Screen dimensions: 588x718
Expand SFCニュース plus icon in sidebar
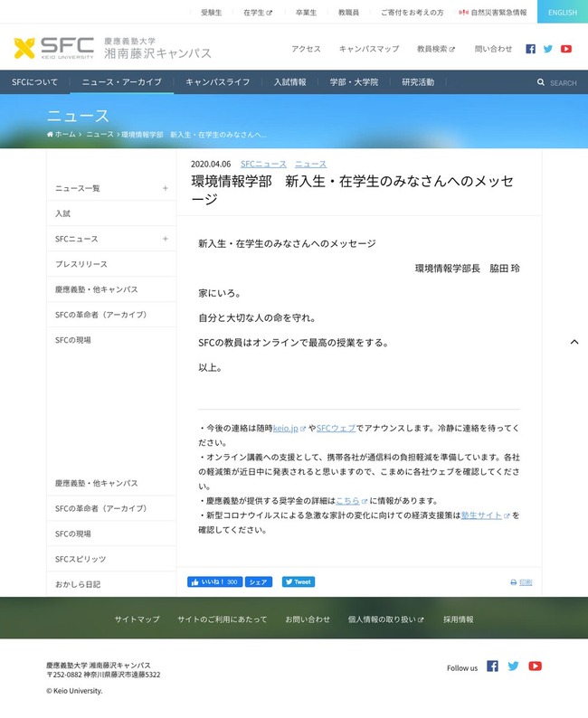pyautogui.click(x=166, y=239)
